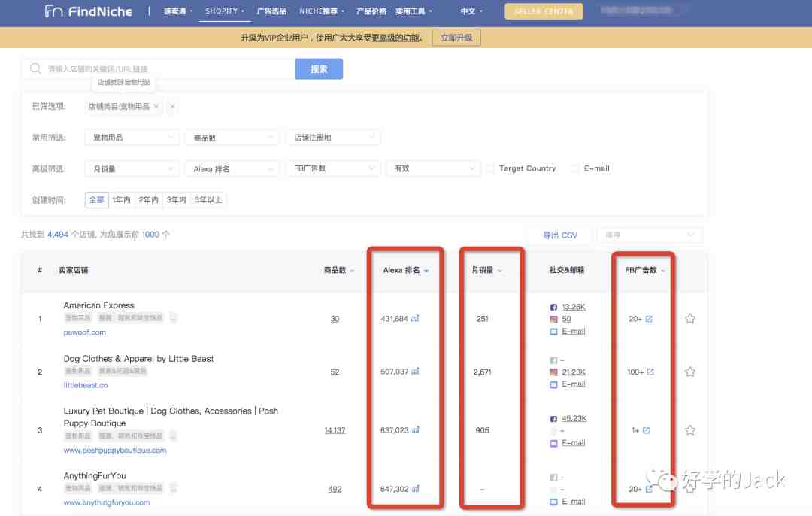Image resolution: width=812 pixels, height=516 pixels.
Task: Click the blue 搜索 button
Action: (x=319, y=69)
